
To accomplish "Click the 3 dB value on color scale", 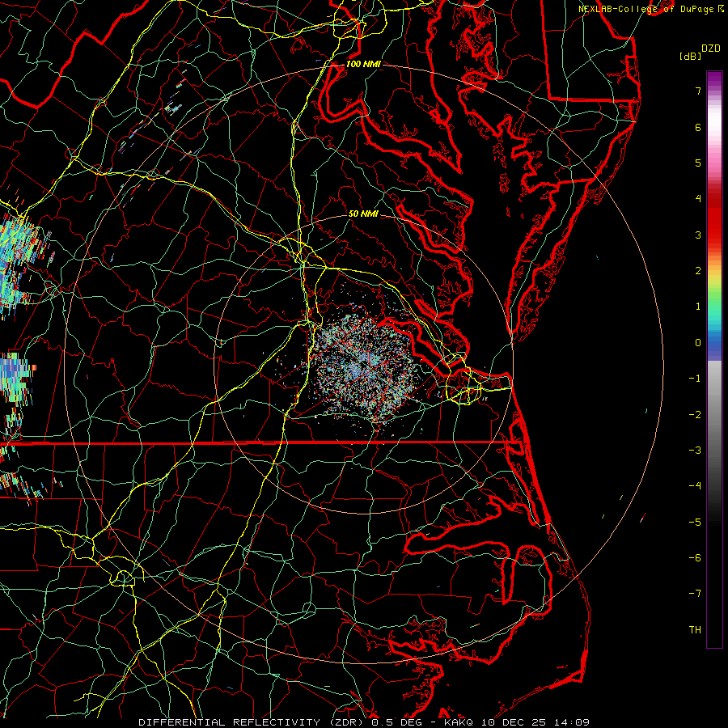I will click(x=698, y=235).
